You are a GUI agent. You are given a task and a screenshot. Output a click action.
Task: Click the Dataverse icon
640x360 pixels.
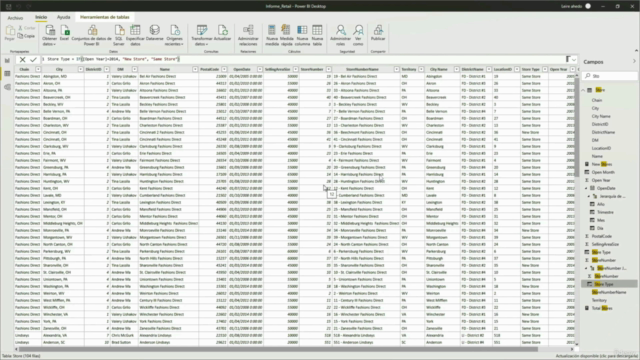(x=154, y=33)
